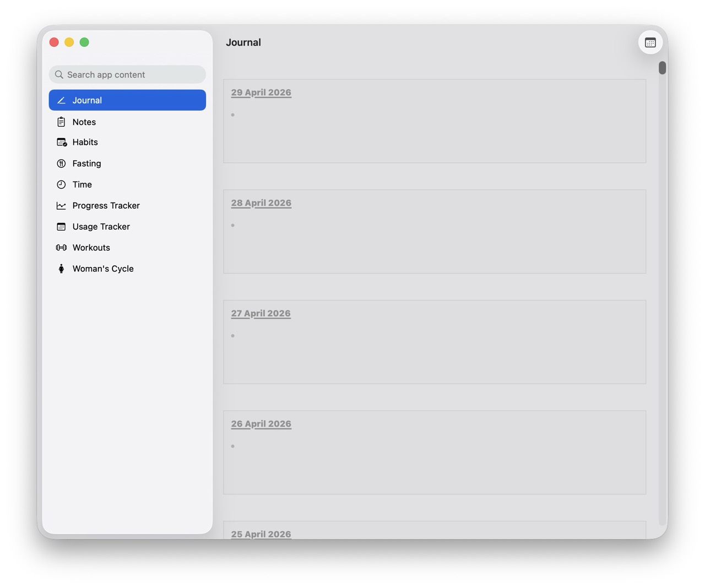The height and width of the screenshot is (588, 705).
Task: Click the Habits tracker icon
Action: pyautogui.click(x=61, y=142)
